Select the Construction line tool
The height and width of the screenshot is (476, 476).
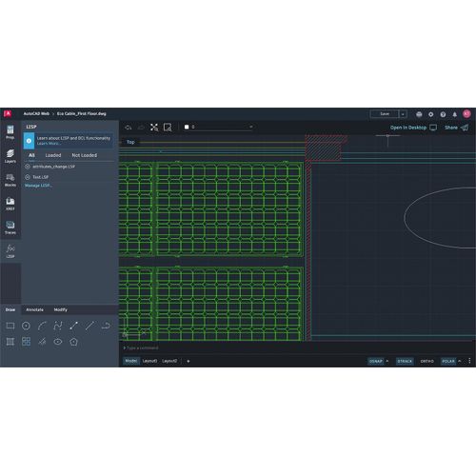(x=42, y=342)
